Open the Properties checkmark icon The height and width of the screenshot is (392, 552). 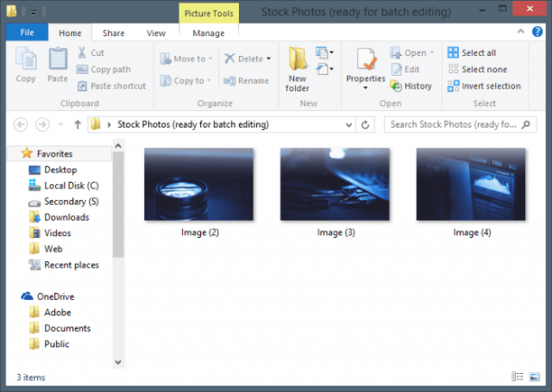(x=366, y=59)
